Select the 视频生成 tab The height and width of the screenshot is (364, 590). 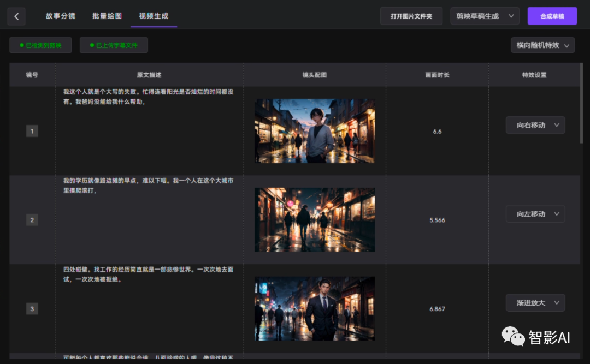pos(154,16)
